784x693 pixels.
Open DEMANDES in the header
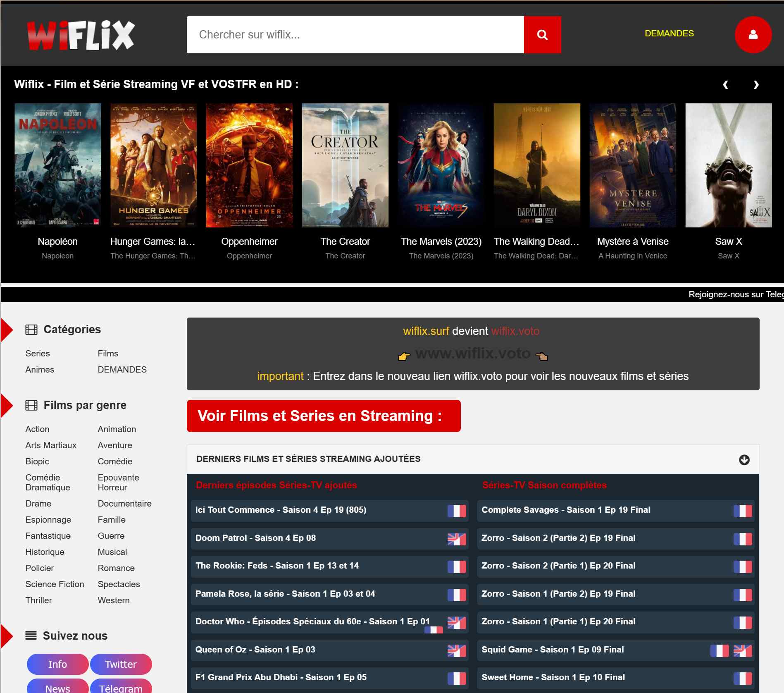(669, 33)
